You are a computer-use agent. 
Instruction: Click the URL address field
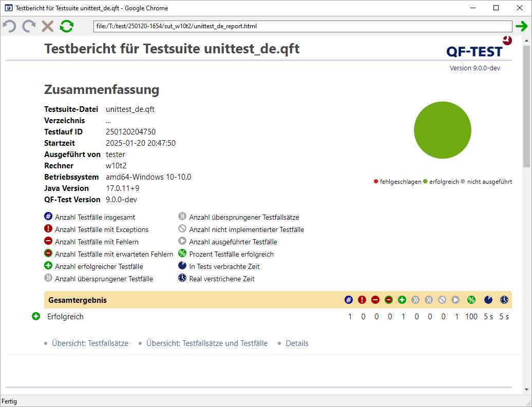click(302, 26)
